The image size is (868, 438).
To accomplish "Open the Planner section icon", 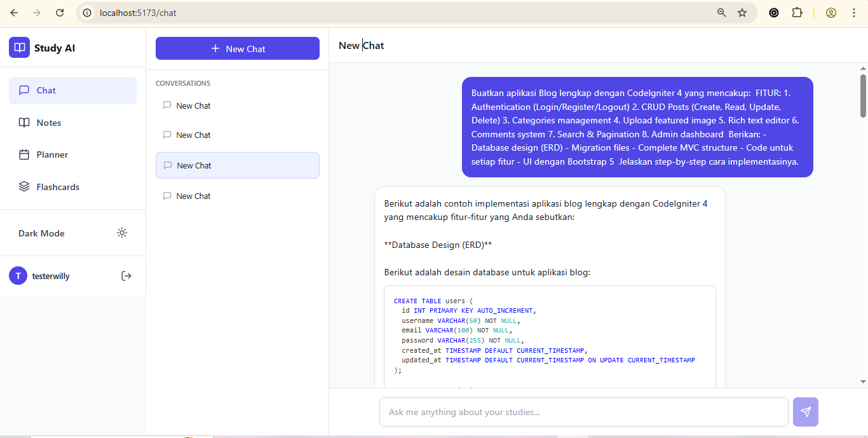I will click(x=24, y=154).
